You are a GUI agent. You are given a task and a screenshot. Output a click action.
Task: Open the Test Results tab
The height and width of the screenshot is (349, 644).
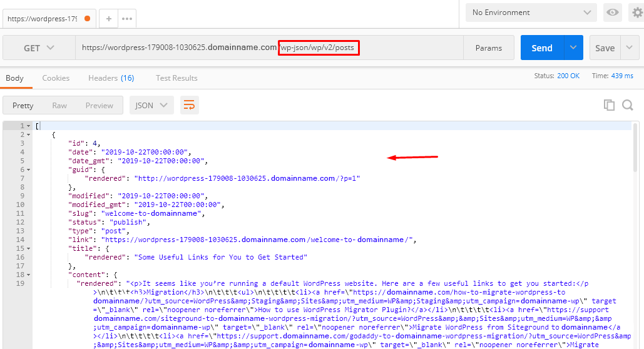click(x=176, y=78)
